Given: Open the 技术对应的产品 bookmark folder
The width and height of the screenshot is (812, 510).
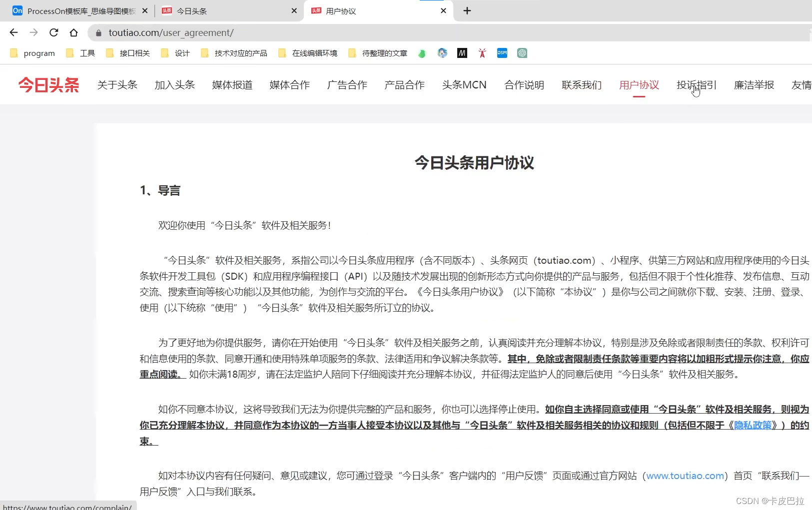Looking at the screenshot, I should (234, 53).
